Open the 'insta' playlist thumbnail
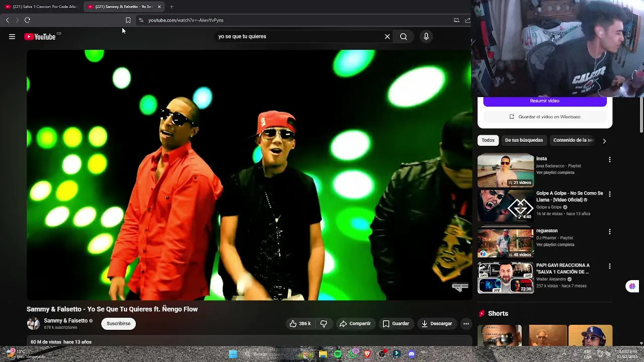Viewport: 644px width, 362px height. (x=506, y=170)
